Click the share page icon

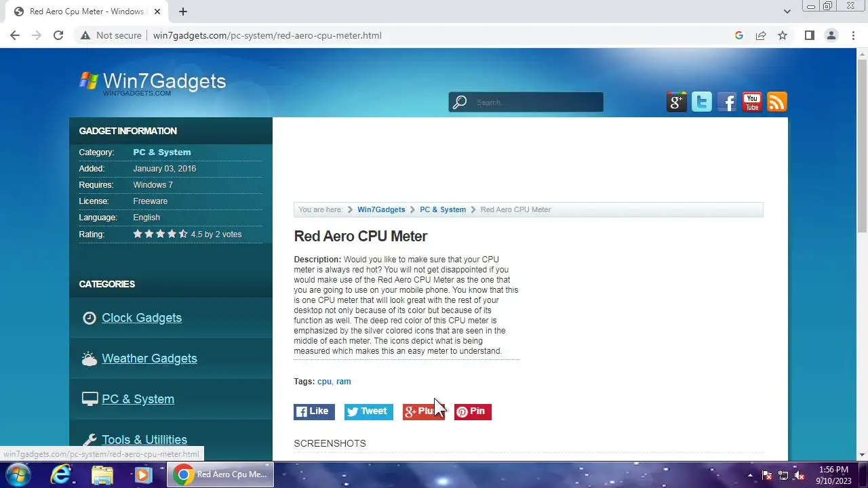point(761,35)
